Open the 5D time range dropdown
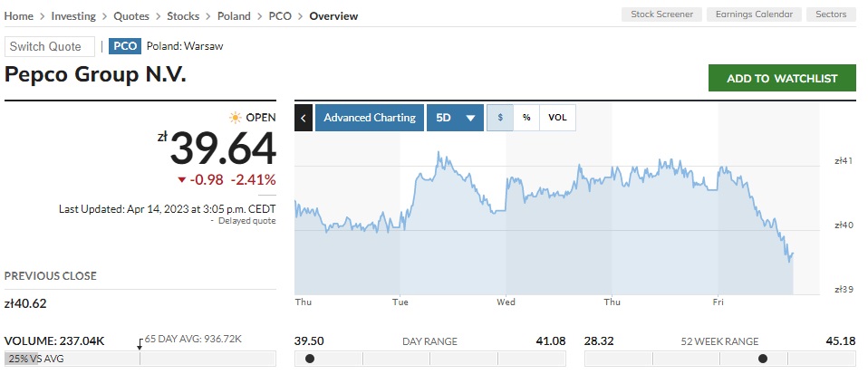 coord(455,118)
